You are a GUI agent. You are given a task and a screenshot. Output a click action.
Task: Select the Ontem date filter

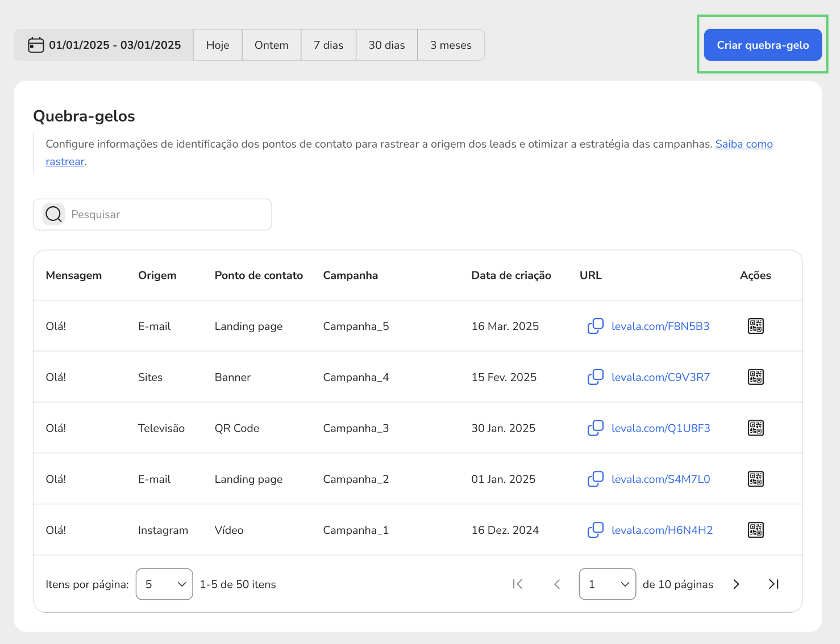tap(272, 45)
